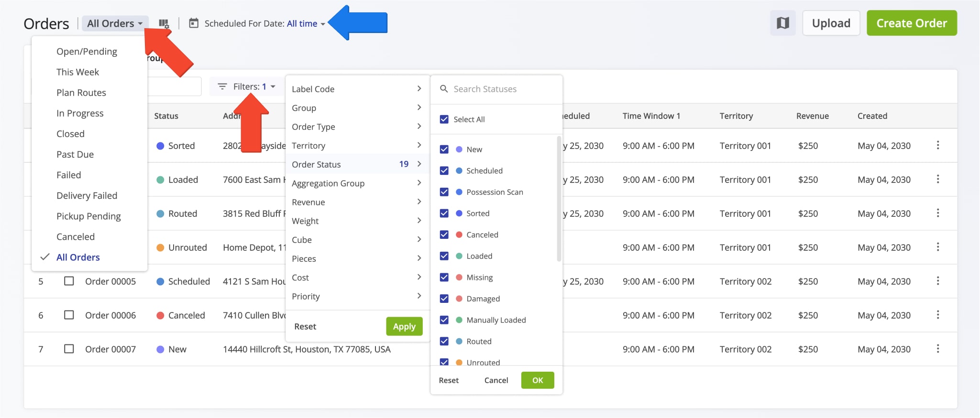
Task: Uncheck the Routed status filter checkbox
Action: click(x=444, y=342)
